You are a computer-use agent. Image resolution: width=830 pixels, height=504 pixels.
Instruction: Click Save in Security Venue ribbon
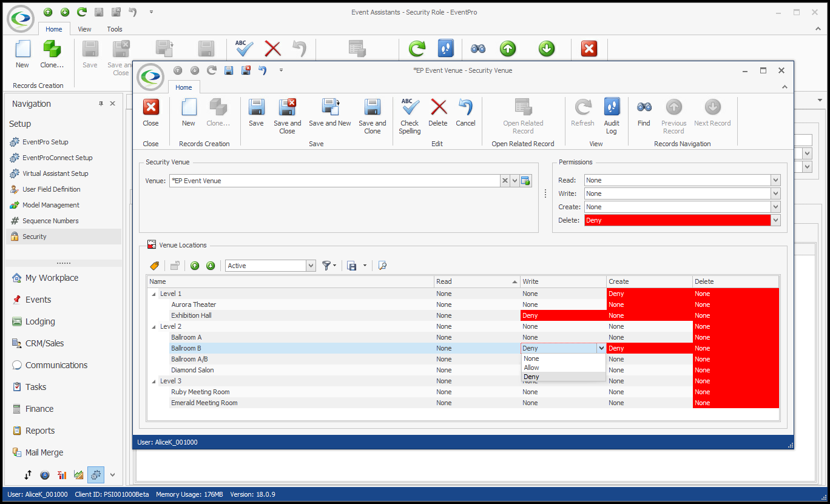coord(256,113)
